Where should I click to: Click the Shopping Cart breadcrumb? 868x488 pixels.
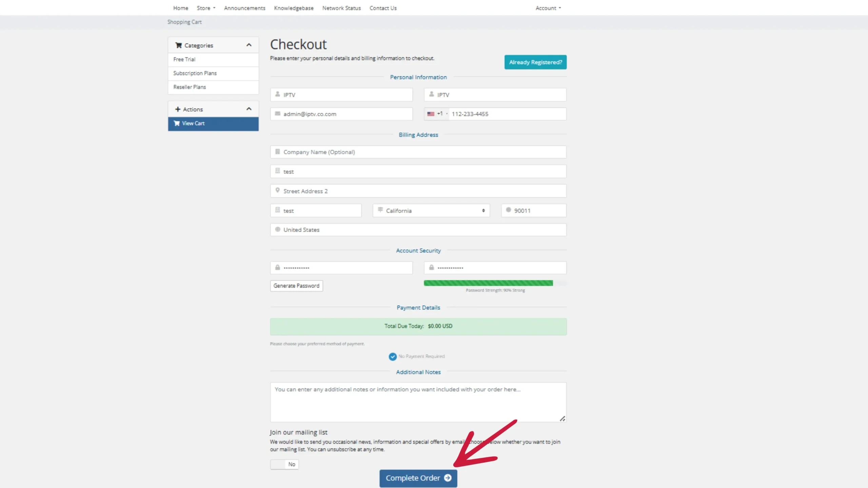click(184, 22)
